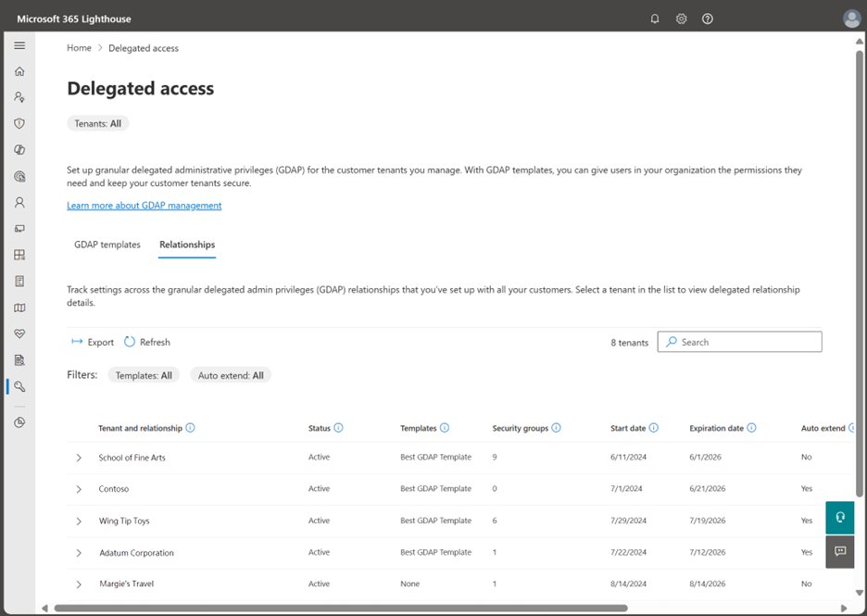Show info for Status column
This screenshot has height=616, width=867.
coord(338,428)
